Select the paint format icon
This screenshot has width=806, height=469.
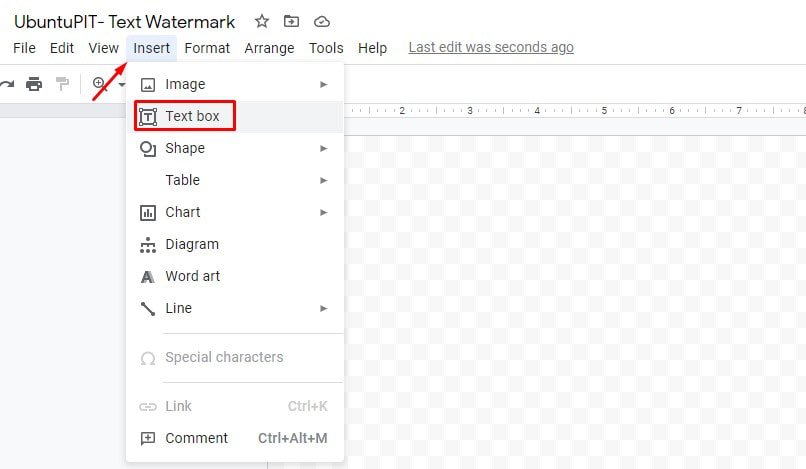coord(62,83)
